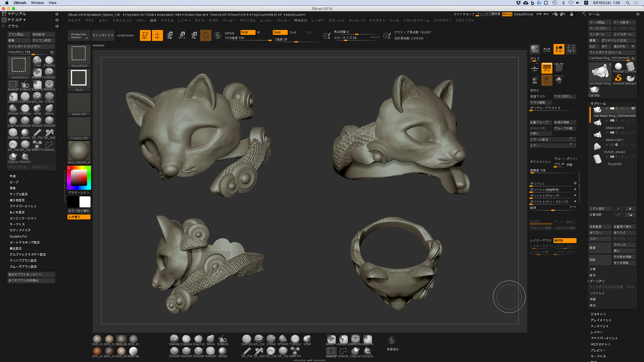Screen dimensions: 644x362
Task: Expand the ジオメトリ section
Action: [598, 314]
